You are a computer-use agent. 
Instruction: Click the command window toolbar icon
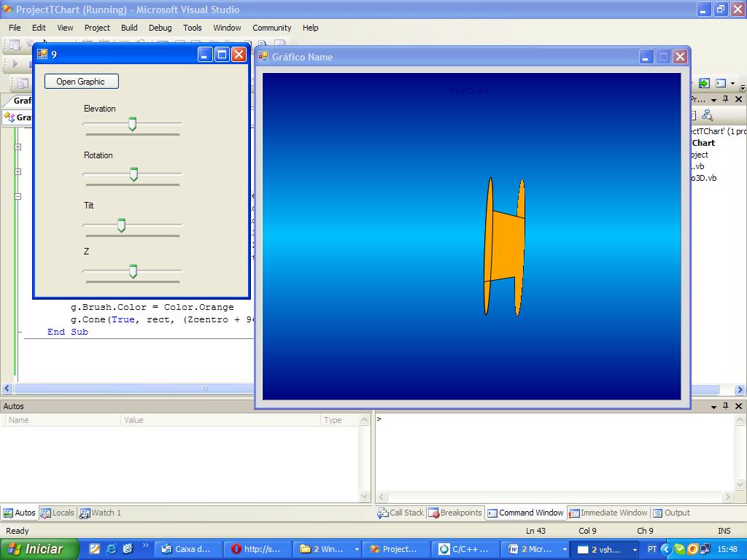point(721,83)
